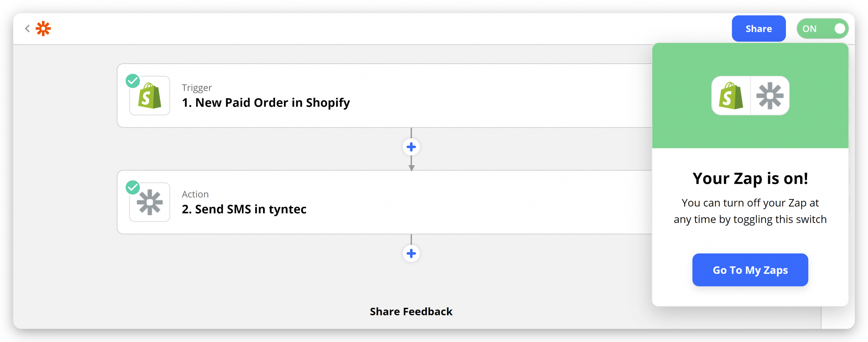
Task: Click the Trigger label text
Action: [197, 88]
